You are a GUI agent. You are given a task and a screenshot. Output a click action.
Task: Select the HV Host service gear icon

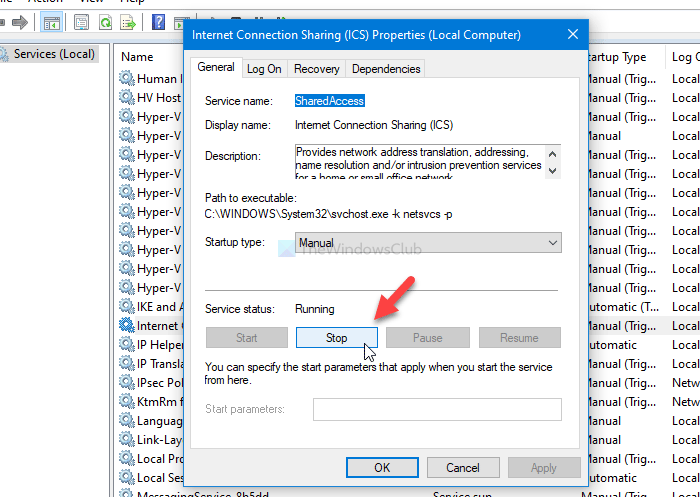click(x=126, y=97)
